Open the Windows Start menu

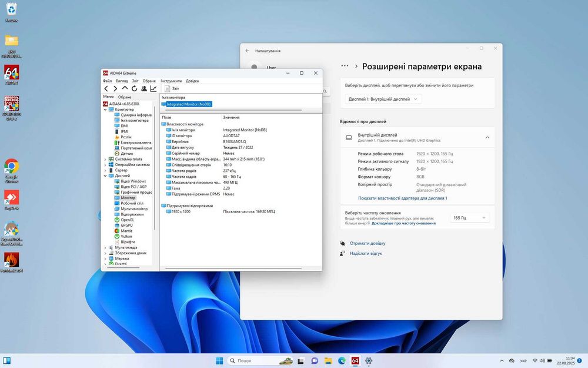pos(219,361)
